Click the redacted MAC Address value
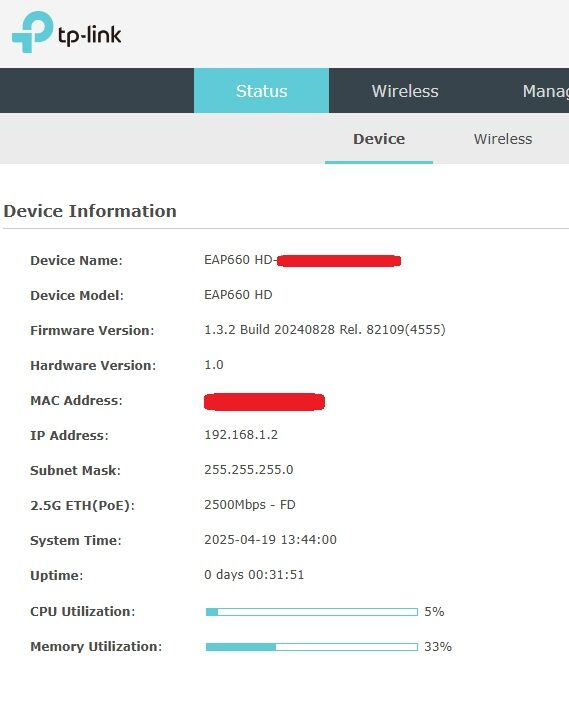Viewport: 569px width, 703px height. (x=265, y=402)
